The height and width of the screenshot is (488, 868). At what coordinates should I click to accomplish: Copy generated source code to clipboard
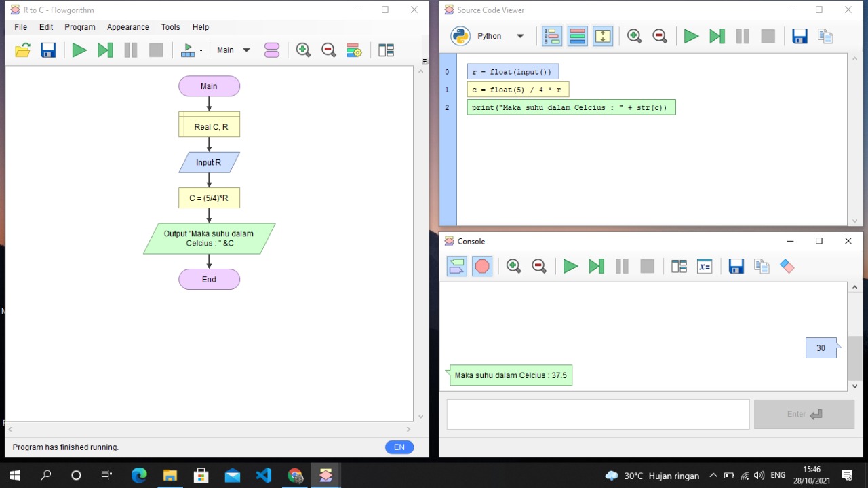tap(825, 36)
